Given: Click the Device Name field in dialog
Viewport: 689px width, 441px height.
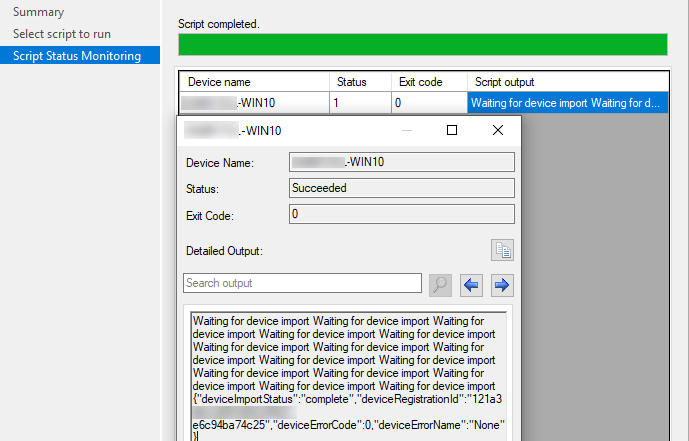Looking at the screenshot, I should click(402, 162).
